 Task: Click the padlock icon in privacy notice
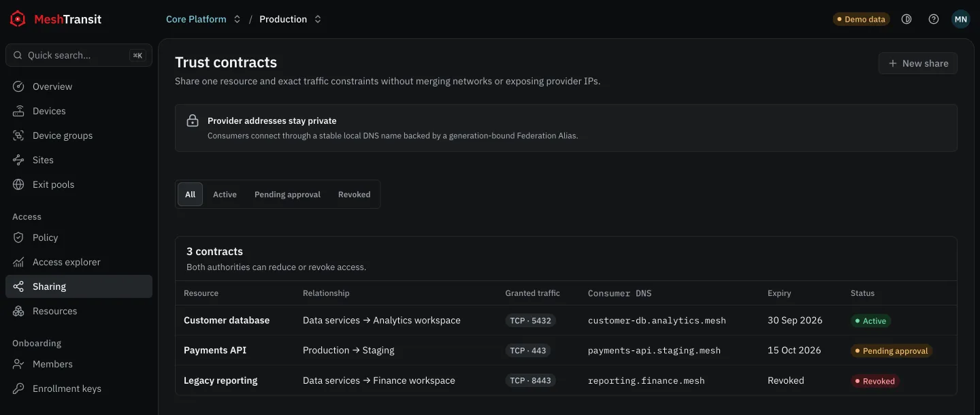tap(193, 120)
